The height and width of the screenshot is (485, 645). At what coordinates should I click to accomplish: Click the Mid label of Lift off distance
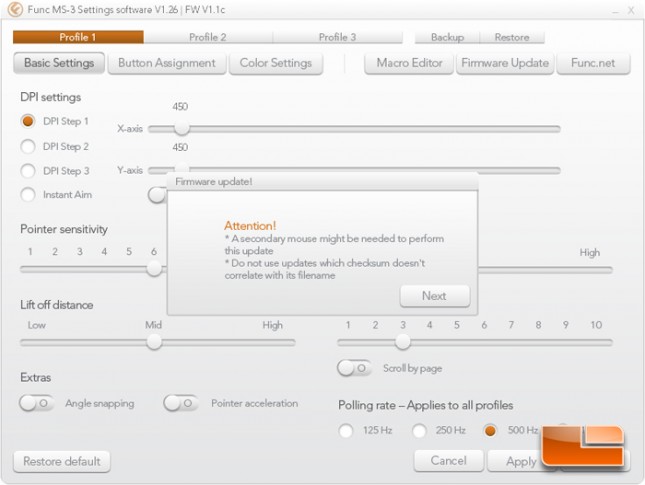point(153,325)
